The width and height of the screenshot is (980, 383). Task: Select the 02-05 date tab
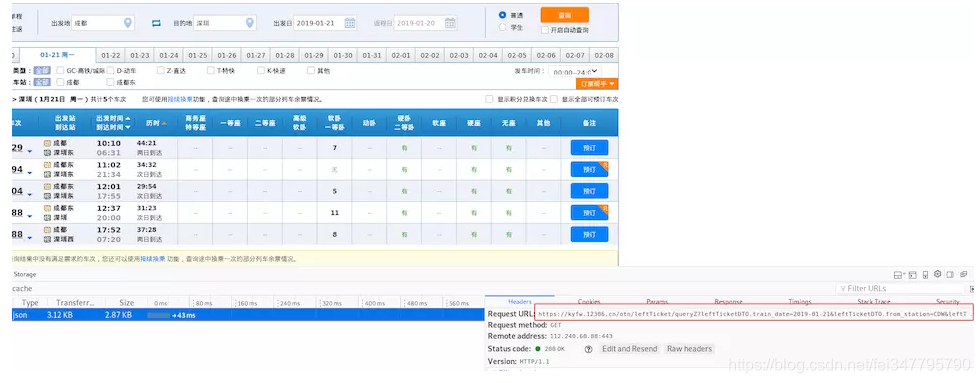517,56
